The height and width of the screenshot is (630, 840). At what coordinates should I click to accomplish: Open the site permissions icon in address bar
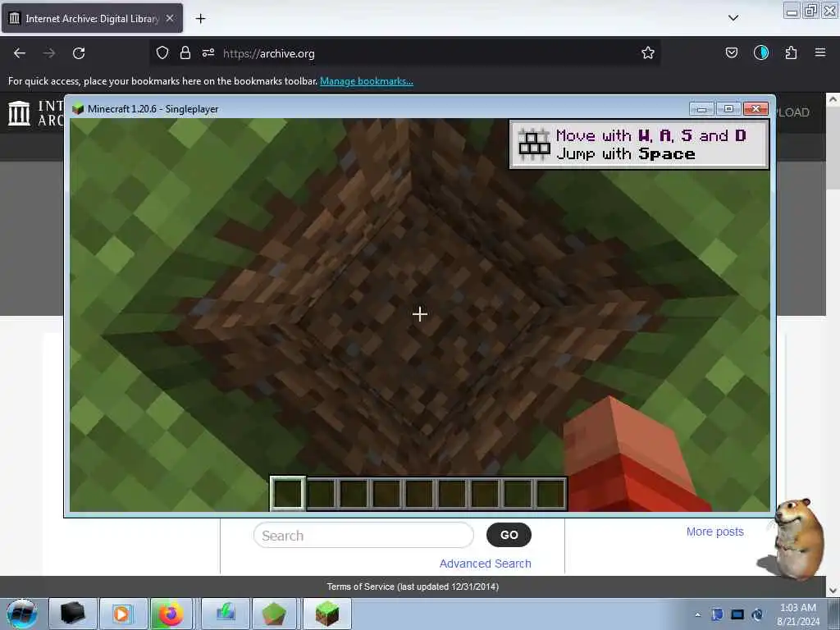coord(208,53)
